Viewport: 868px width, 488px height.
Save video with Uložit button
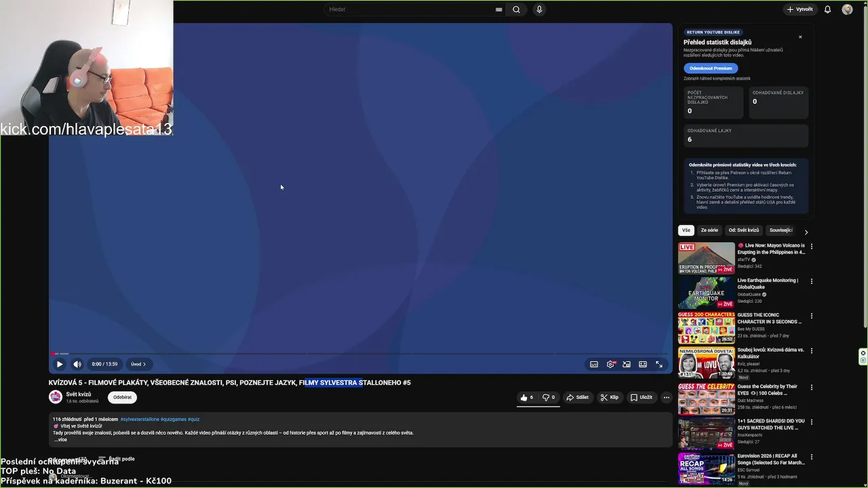(642, 397)
